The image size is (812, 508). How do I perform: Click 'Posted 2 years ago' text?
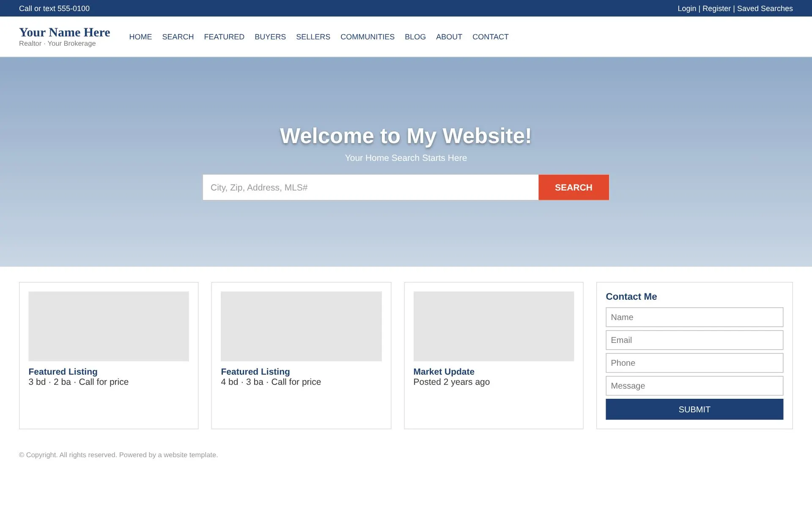coord(451,382)
